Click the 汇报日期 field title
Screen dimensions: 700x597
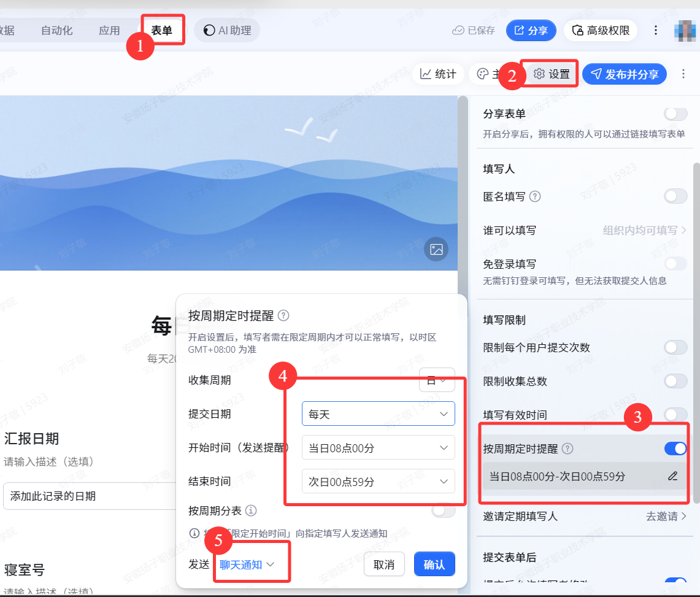[31, 439]
